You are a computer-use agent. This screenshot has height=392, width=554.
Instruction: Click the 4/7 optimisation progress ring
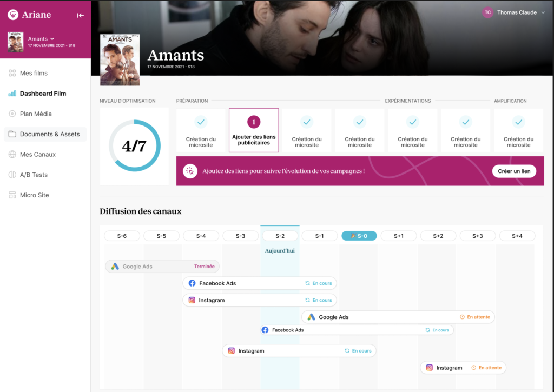[x=134, y=146]
